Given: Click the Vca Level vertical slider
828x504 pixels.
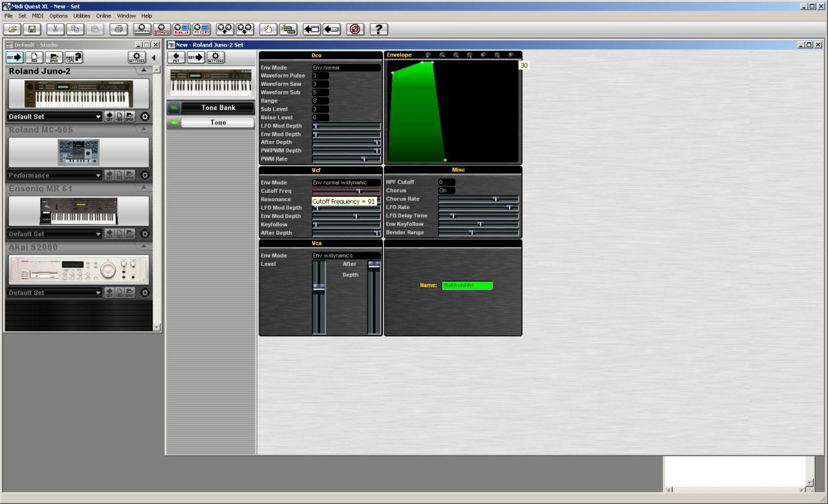Looking at the screenshot, I should point(319,297).
